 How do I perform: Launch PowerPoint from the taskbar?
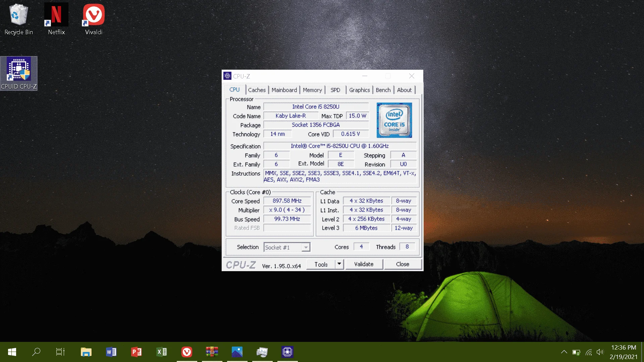[136, 352]
